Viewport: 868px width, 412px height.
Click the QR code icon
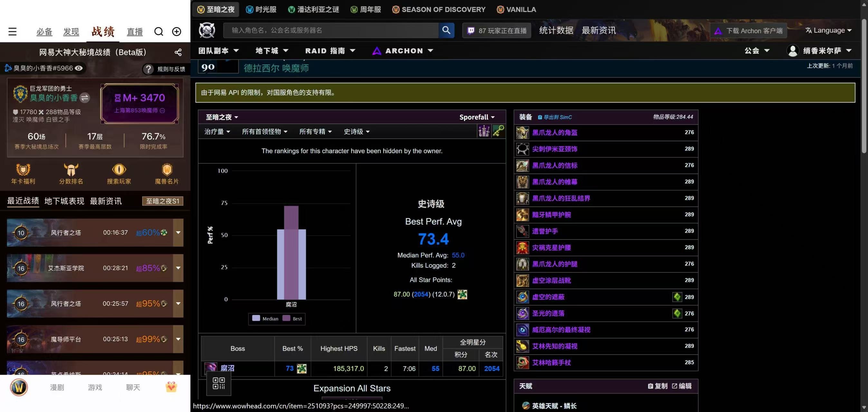click(x=219, y=383)
